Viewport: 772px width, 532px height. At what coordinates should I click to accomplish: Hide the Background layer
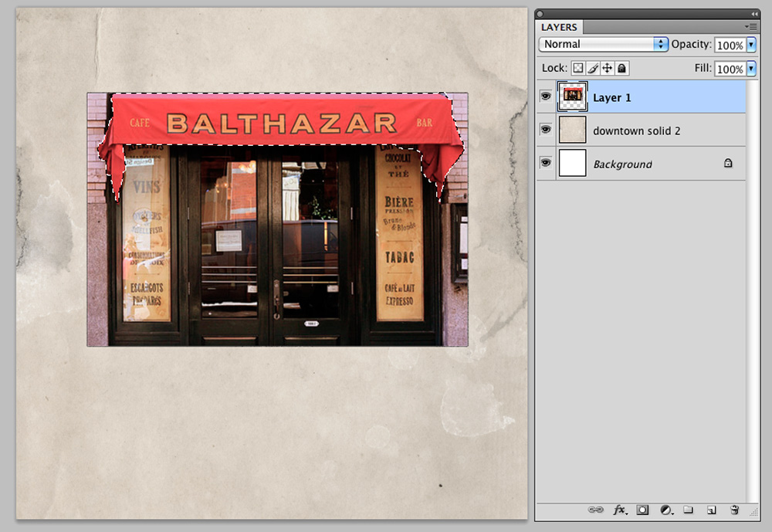tap(546, 163)
